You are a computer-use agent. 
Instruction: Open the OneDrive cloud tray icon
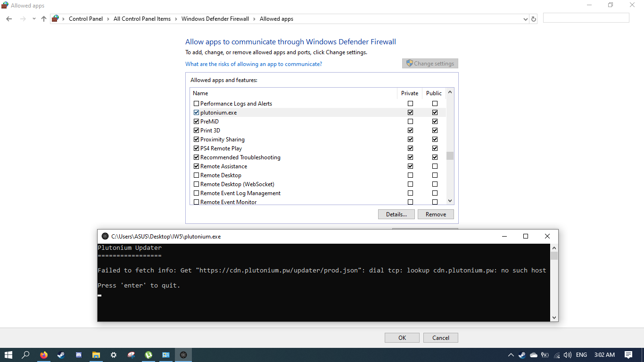(534, 355)
